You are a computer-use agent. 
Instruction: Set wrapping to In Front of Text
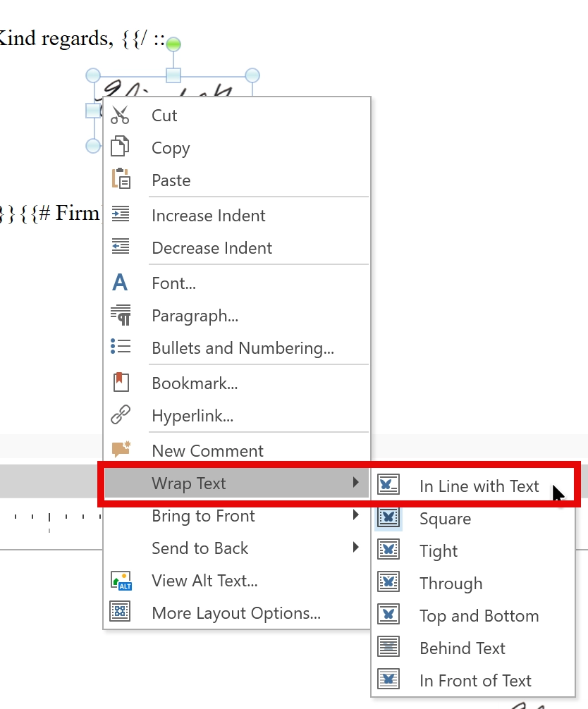pos(473,681)
